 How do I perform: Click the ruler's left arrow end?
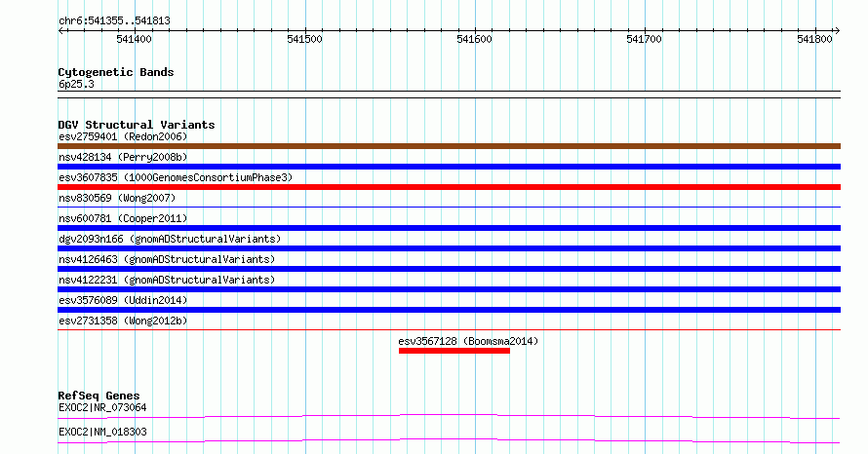pos(60,31)
